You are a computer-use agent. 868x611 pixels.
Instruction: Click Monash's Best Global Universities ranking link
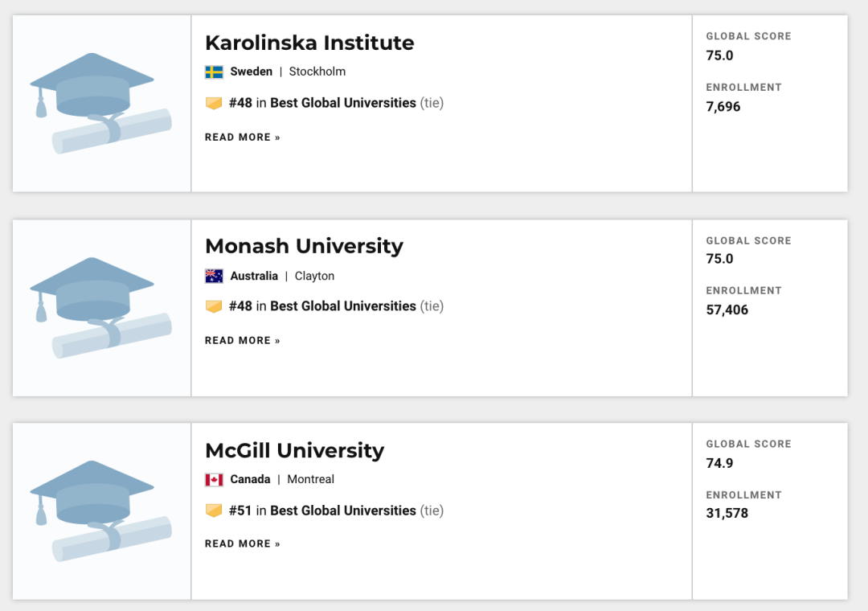pos(342,306)
